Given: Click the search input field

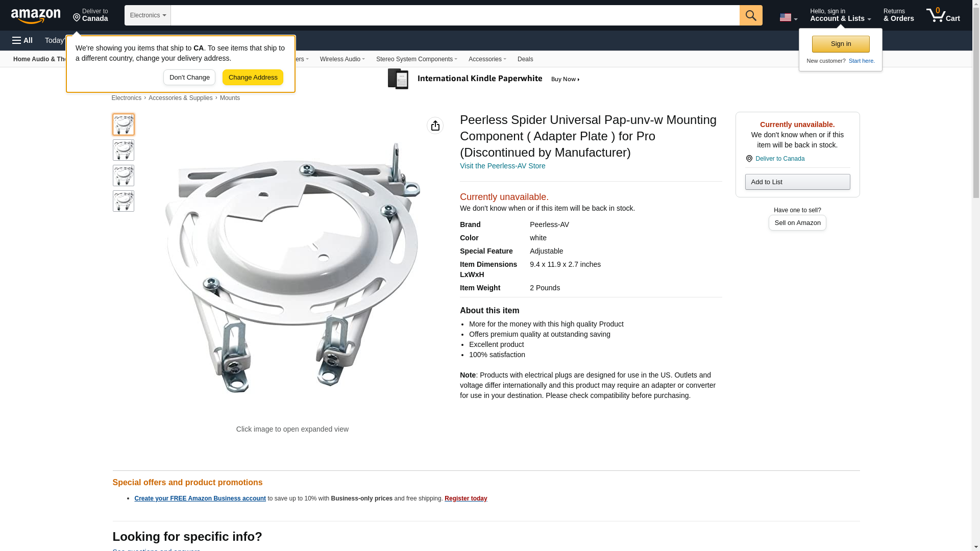Looking at the screenshot, I should click(454, 15).
